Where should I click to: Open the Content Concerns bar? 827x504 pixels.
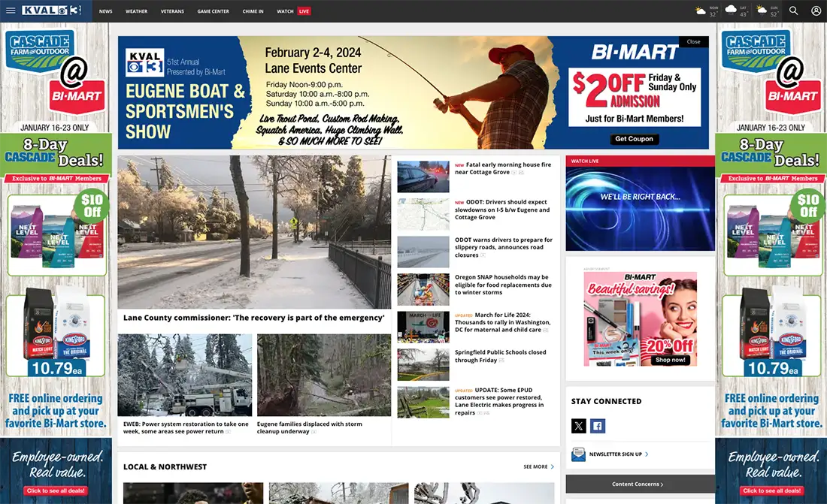pos(641,484)
